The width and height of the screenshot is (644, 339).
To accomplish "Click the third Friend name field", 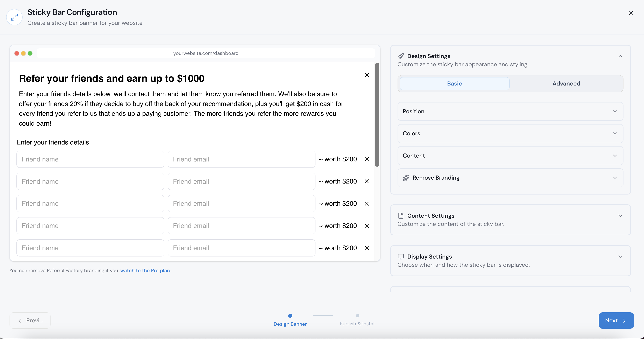I will pyautogui.click(x=90, y=204).
